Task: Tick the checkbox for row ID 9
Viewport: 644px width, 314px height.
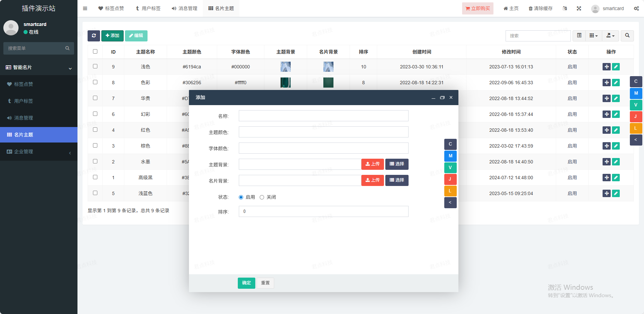Action: [95, 66]
